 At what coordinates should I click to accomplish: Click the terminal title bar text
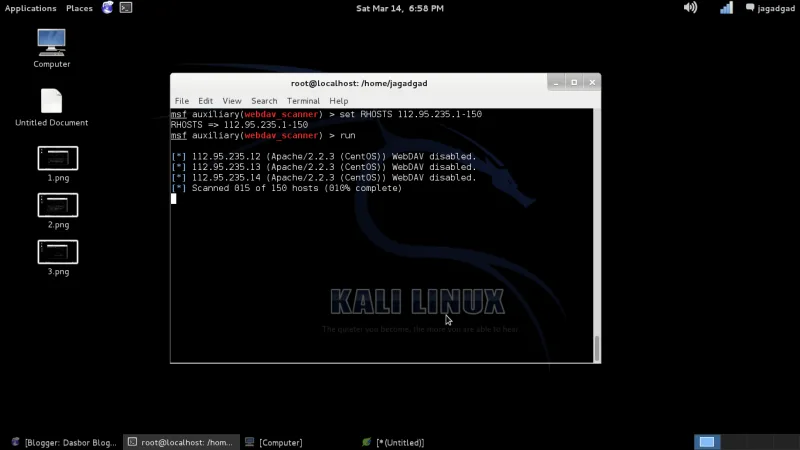[359, 83]
